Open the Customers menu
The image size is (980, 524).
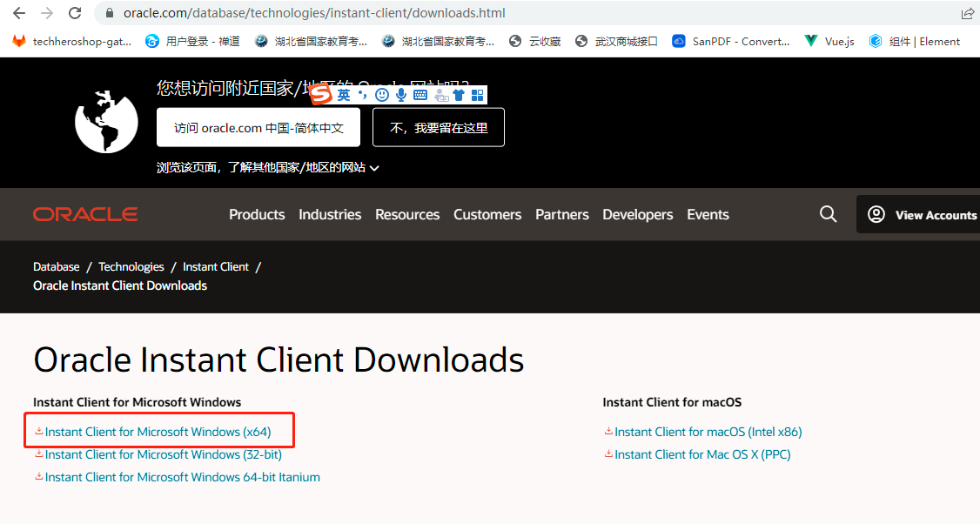coord(487,214)
